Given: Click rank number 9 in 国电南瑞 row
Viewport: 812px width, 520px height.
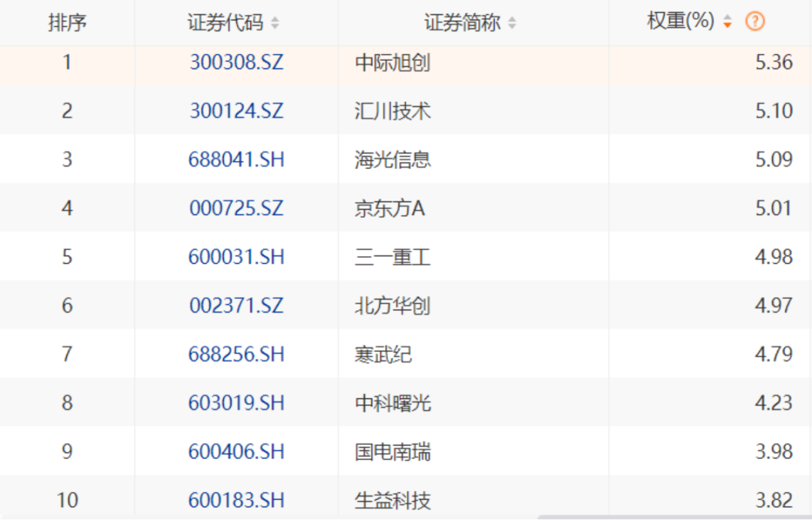Looking at the screenshot, I should point(67,452).
